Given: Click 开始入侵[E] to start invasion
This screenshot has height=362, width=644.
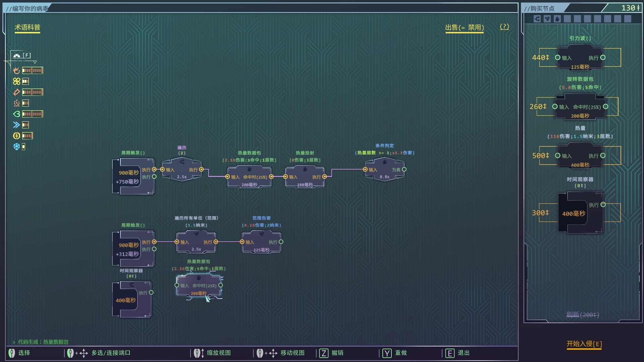Looking at the screenshot, I should click(584, 344).
